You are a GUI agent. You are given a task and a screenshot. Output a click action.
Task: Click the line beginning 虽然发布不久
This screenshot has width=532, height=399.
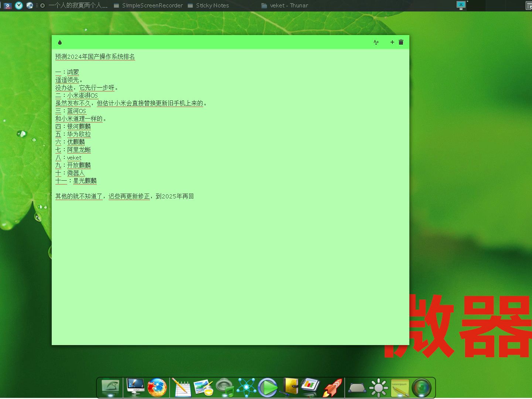pyautogui.click(x=131, y=103)
